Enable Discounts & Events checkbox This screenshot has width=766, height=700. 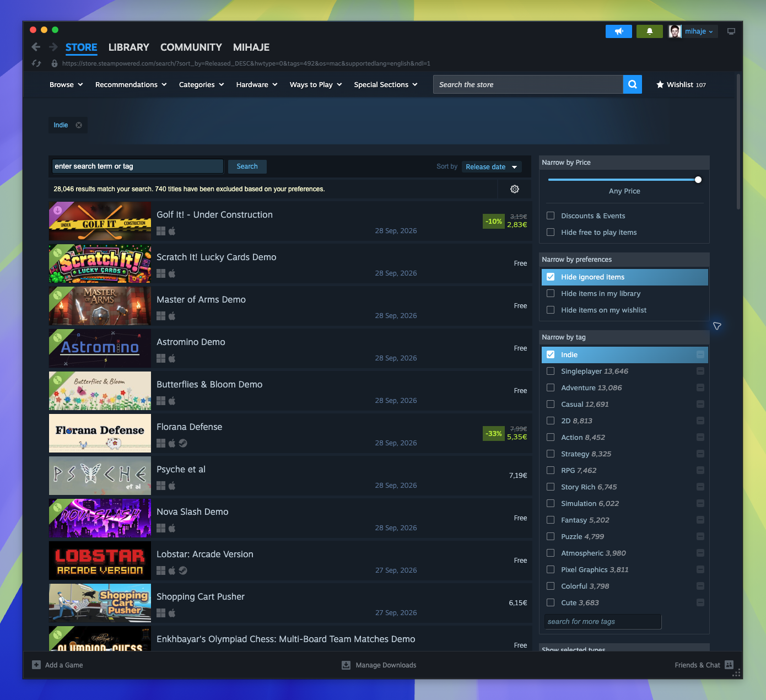[x=551, y=216]
